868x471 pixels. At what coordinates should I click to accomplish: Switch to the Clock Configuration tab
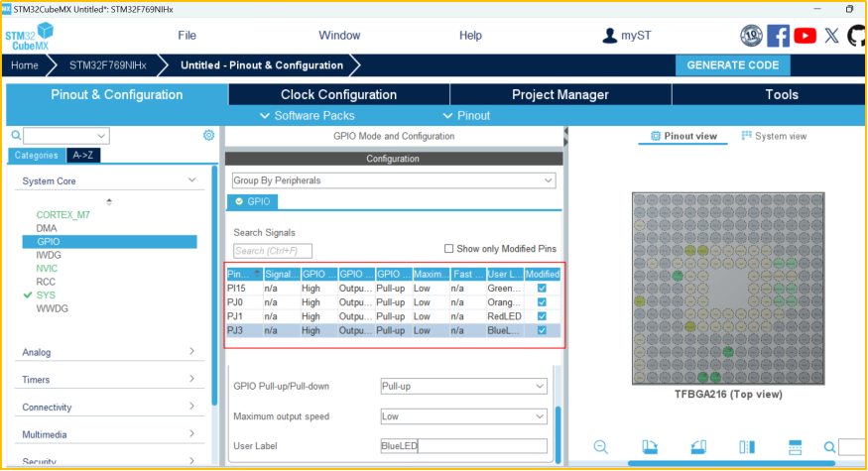(338, 95)
